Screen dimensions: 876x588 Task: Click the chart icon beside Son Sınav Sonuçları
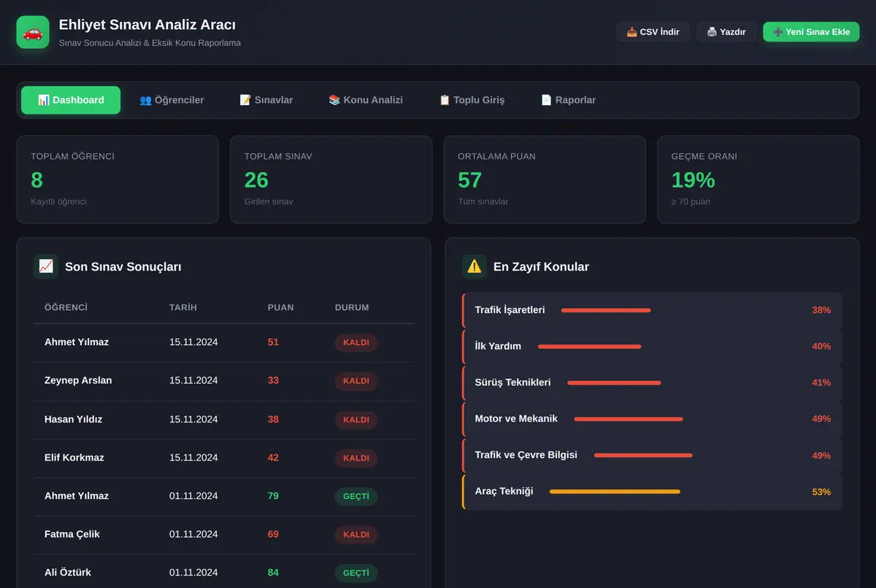[46, 266]
